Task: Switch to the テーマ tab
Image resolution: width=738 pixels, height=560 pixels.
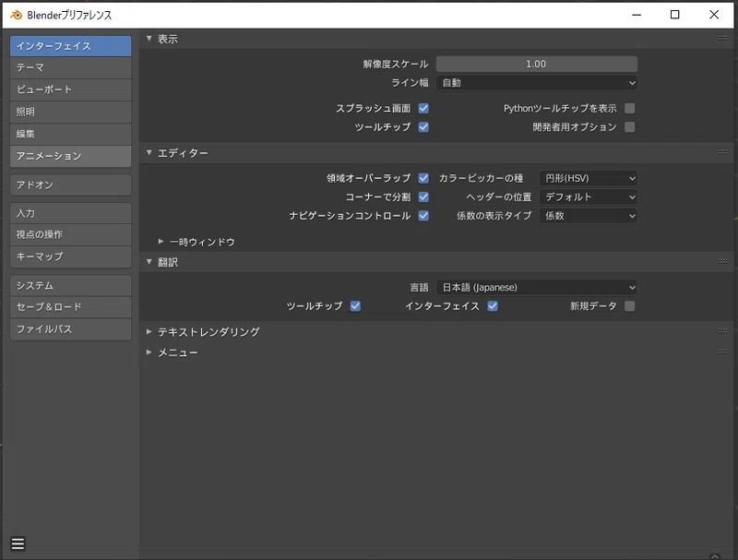Action: [71, 67]
